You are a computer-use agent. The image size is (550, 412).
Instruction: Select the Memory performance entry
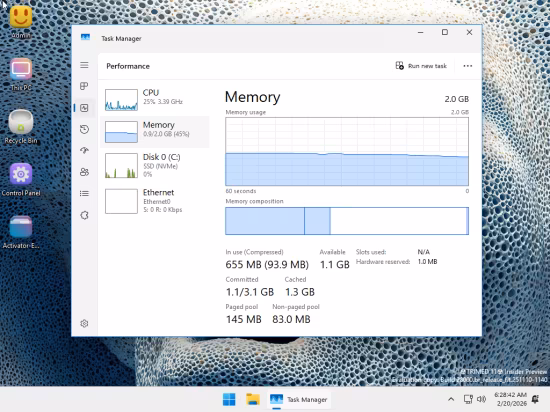click(155, 132)
